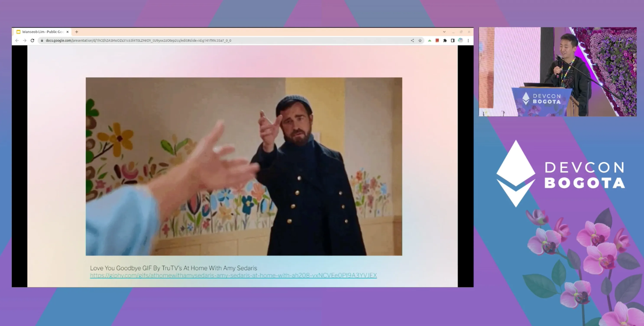Click the speaker camera feed thumbnail
Viewport: 644px width, 326px height.
[x=558, y=72]
